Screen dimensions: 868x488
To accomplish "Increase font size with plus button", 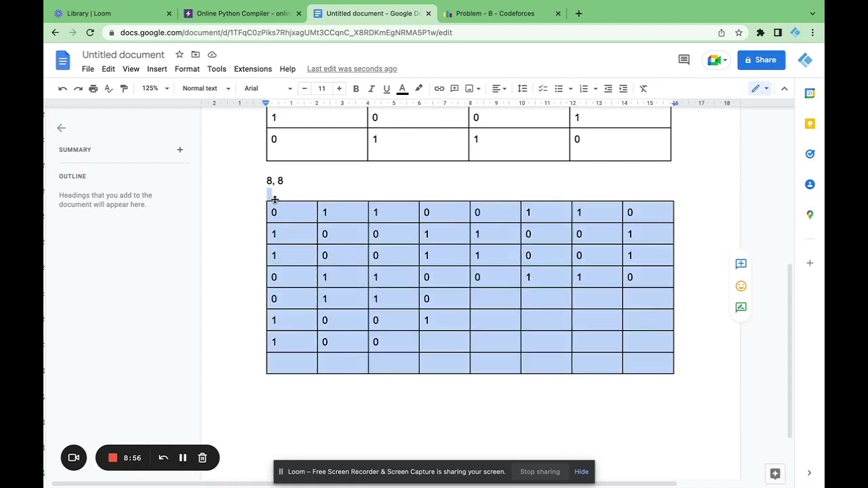I will click(x=339, y=89).
